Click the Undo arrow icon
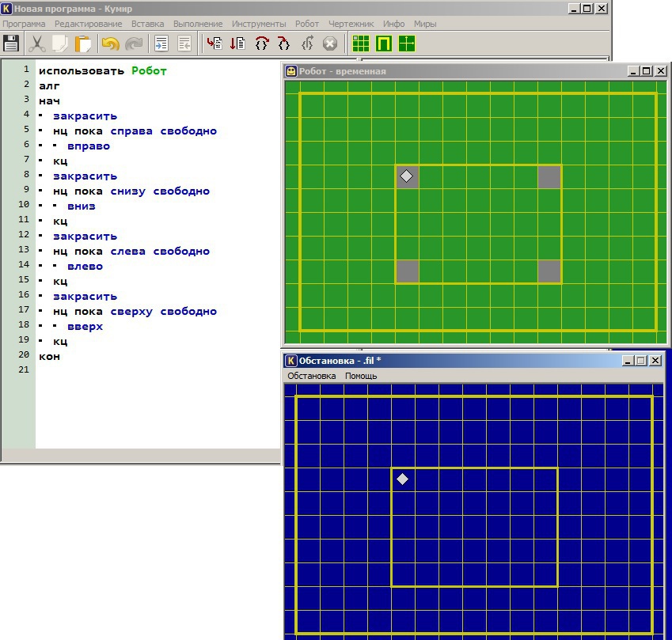Image resolution: width=672 pixels, height=640 pixels. (x=110, y=44)
